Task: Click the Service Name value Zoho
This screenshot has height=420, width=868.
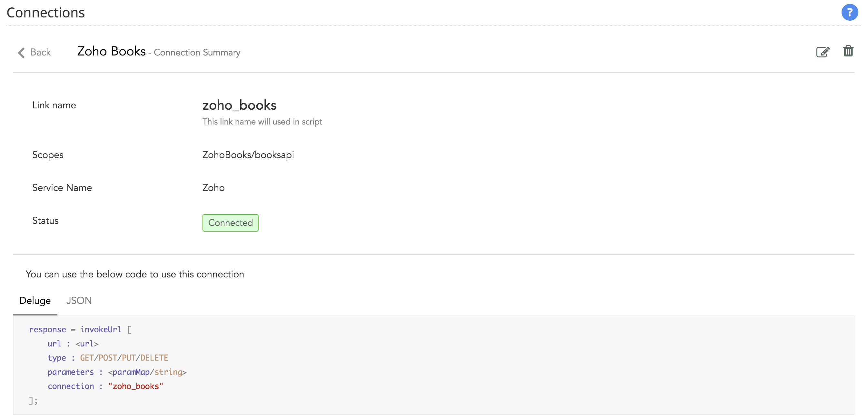Action: click(x=213, y=188)
